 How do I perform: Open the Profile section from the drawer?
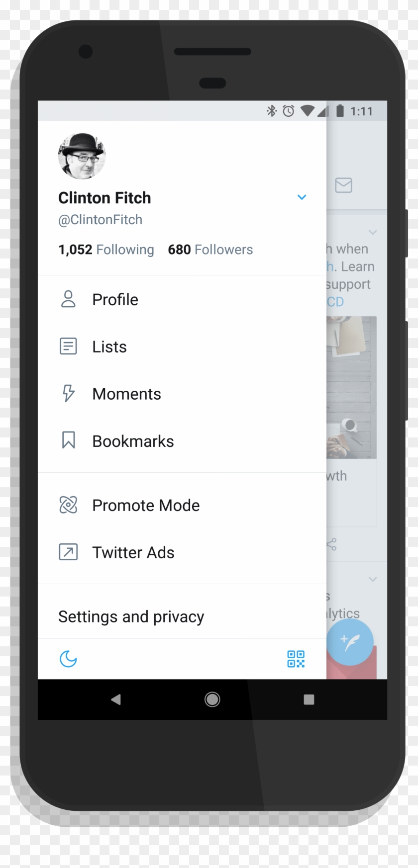[x=115, y=299]
